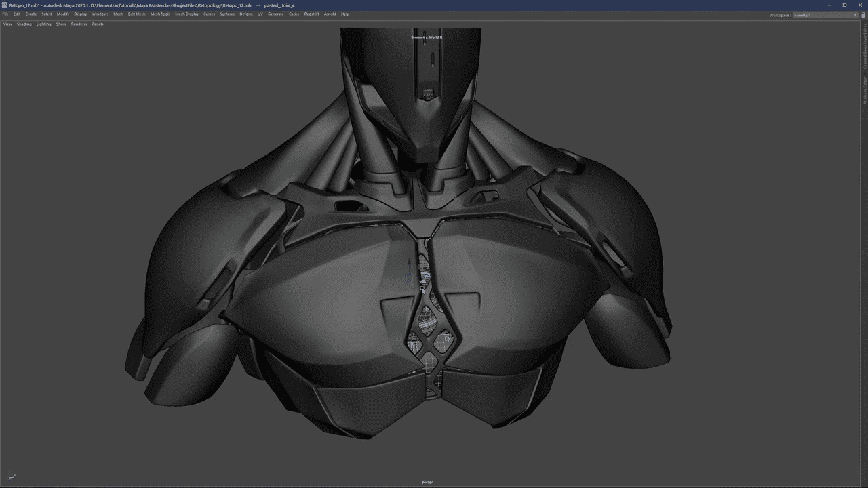Screen dimensions: 868x488
Task: Click the workspace lock icon
Action: 863,14
